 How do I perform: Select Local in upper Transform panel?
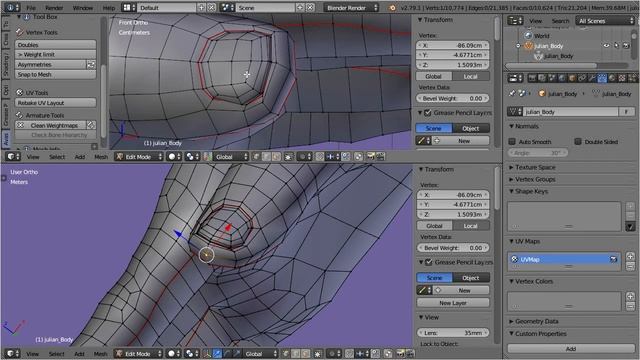point(471,76)
